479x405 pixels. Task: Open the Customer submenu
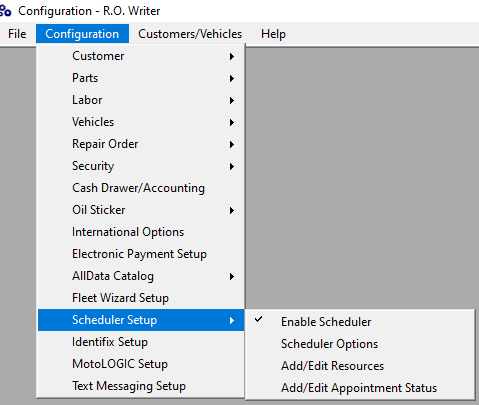pyautogui.click(x=141, y=56)
